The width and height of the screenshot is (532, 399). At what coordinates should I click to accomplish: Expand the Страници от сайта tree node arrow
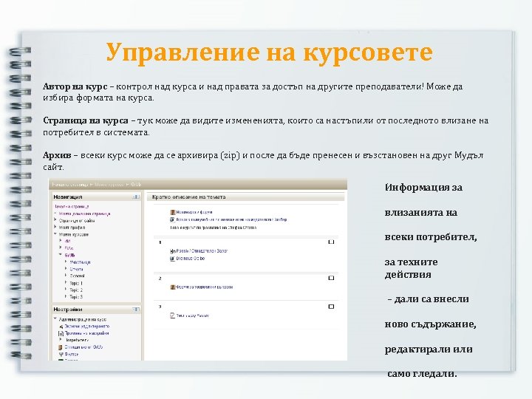pos(55,220)
